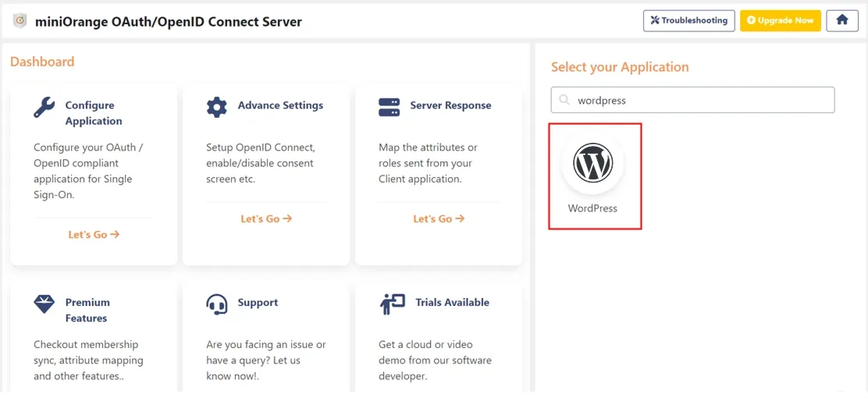Click the headset Support icon

[x=216, y=303]
